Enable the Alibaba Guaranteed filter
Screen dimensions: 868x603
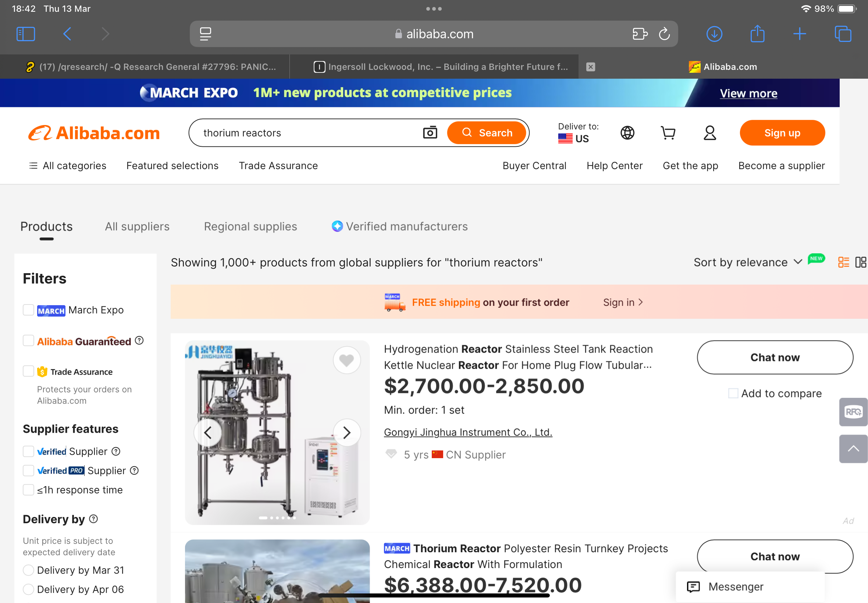click(x=28, y=340)
